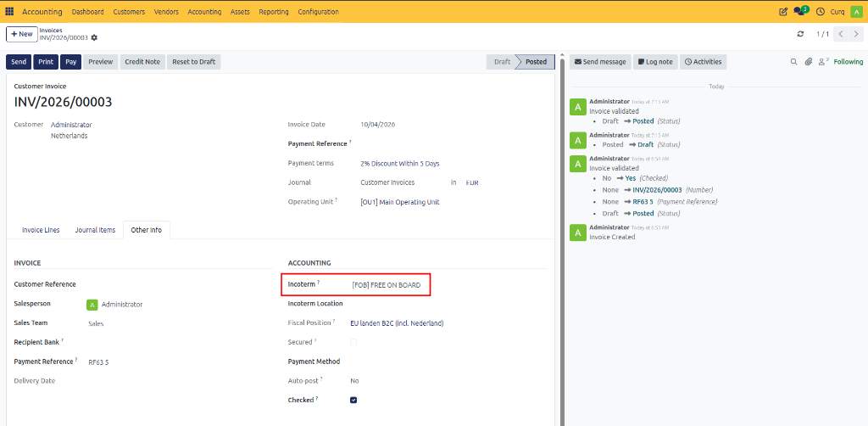Click payment terms 2% Discount Within 5 Days
The height and width of the screenshot is (426, 868).
pyautogui.click(x=400, y=164)
